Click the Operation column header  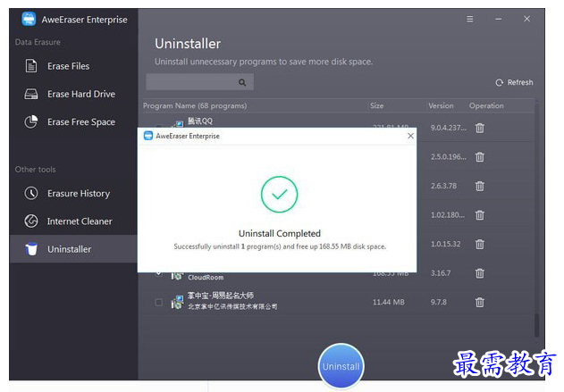(x=486, y=105)
